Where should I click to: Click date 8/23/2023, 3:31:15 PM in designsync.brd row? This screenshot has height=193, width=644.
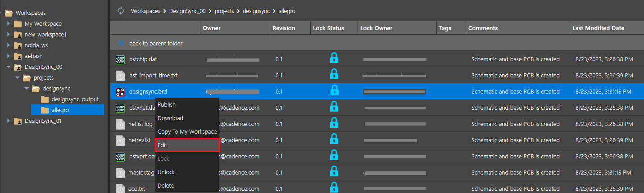(x=603, y=91)
